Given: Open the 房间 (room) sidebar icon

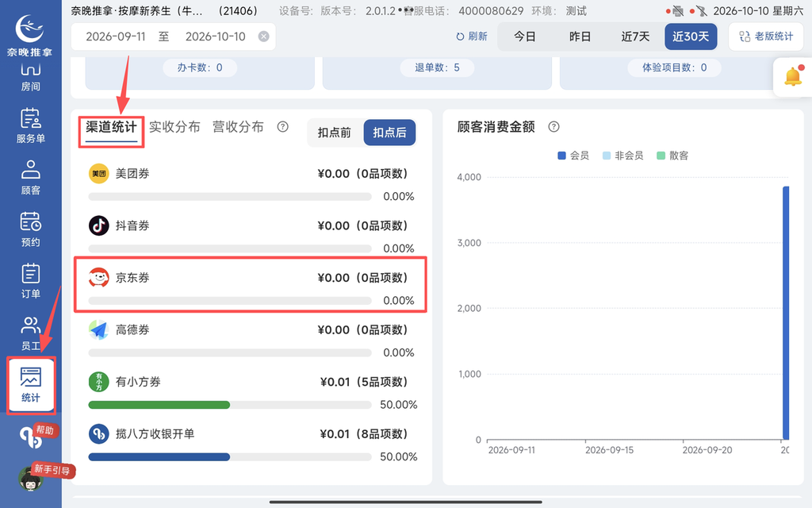Looking at the screenshot, I should [x=31, y=77].
